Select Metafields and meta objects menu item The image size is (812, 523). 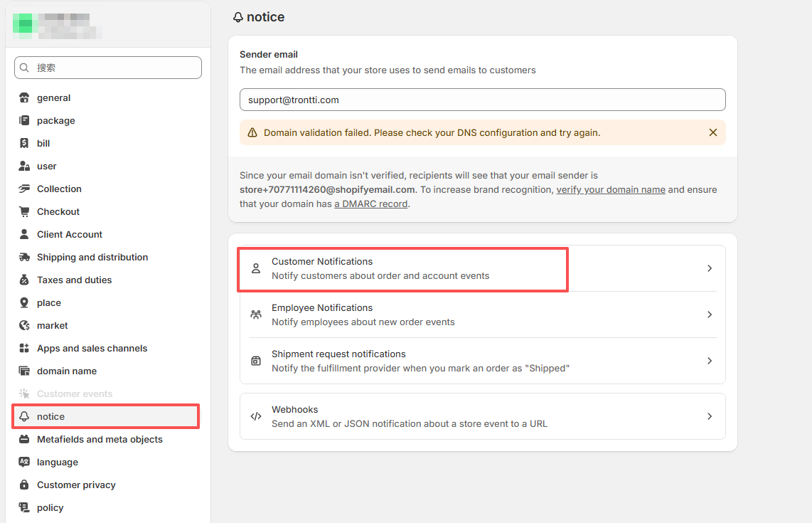(x=100, y=440)
